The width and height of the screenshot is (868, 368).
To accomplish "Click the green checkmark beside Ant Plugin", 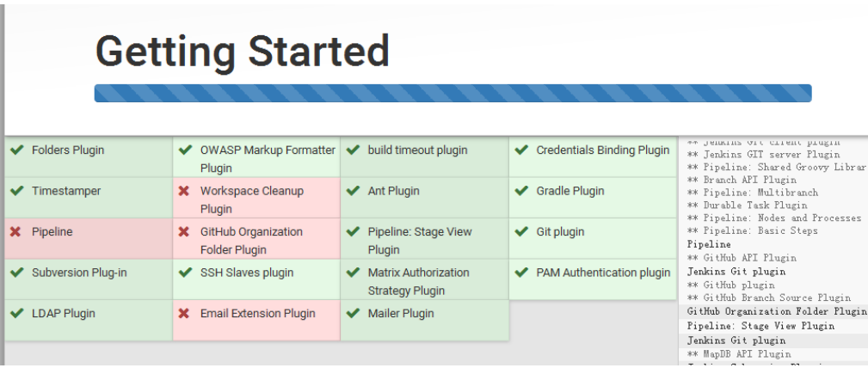I will pyautogui.click(x=353, y=191).
